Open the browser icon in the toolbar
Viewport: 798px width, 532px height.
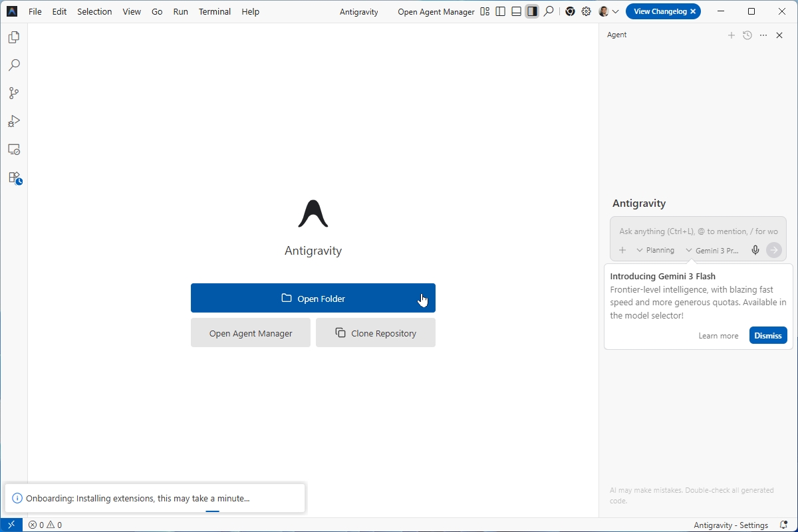point(570,11)
